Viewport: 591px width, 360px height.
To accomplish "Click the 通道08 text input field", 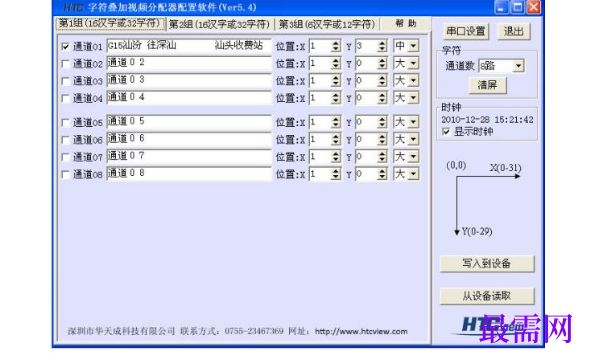I will tap(189, 173).
